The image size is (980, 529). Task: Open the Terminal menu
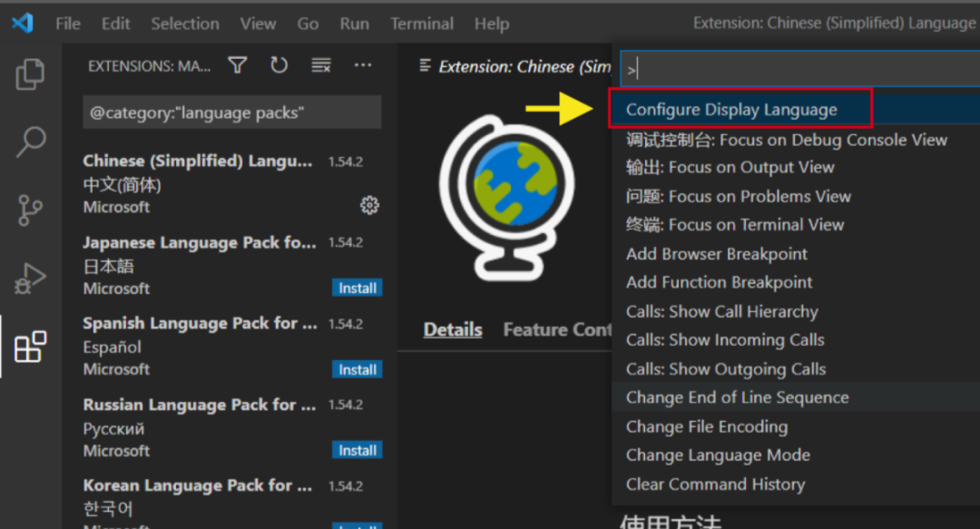[422, 24]
